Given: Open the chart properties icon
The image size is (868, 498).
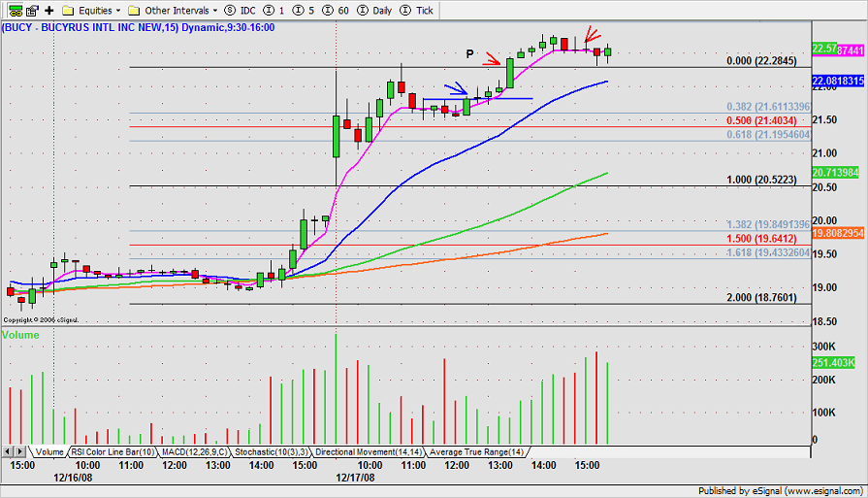Looking at the screenshot, I should click(32, 10).
